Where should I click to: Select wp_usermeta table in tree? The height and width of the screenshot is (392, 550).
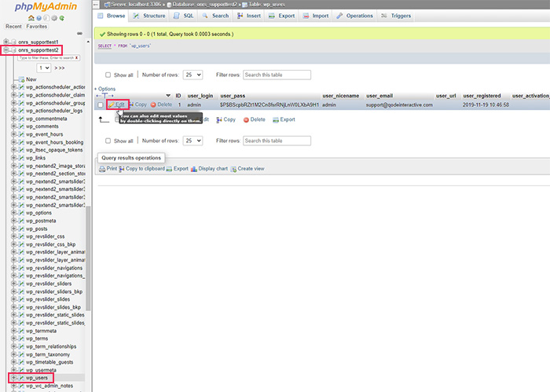41,370
